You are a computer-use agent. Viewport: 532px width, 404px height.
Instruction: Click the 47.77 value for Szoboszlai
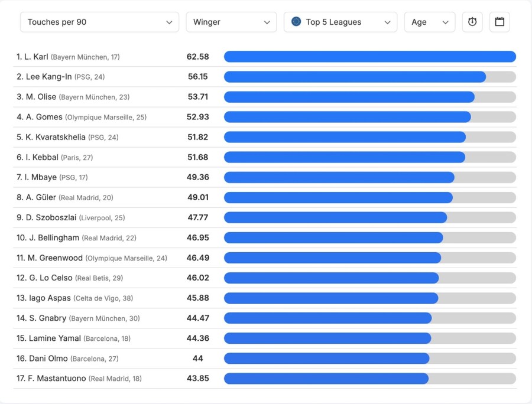[198, 217]
